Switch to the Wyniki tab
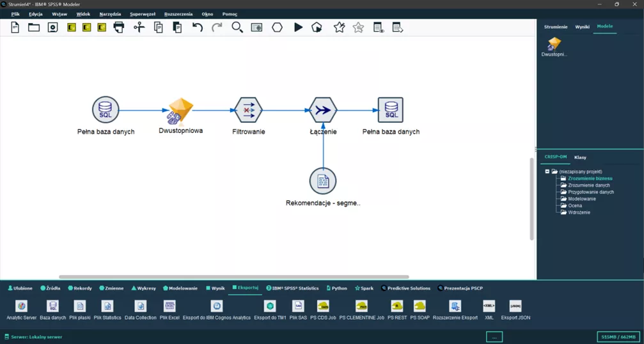644x344 pixels. (x=583, y=27)
